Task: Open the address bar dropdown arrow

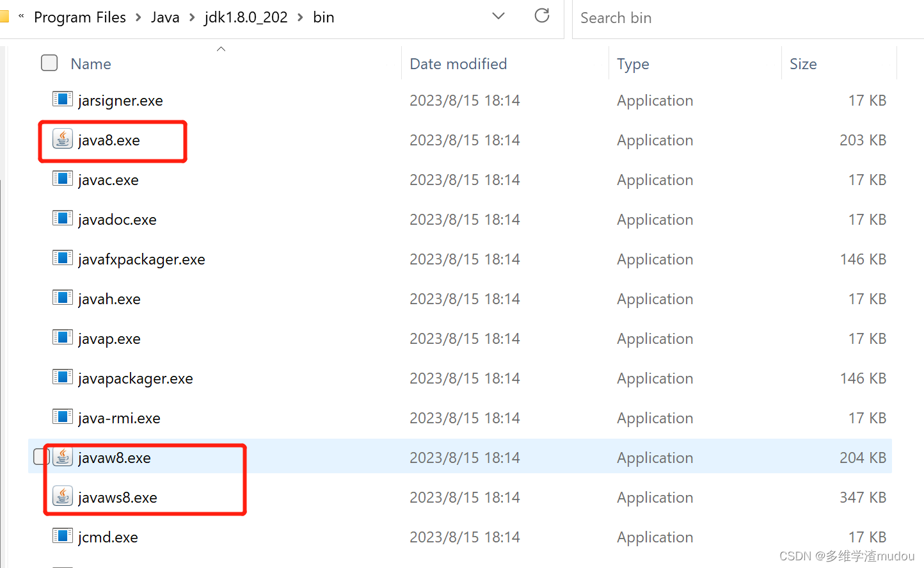Action: [x=498, y=16]
